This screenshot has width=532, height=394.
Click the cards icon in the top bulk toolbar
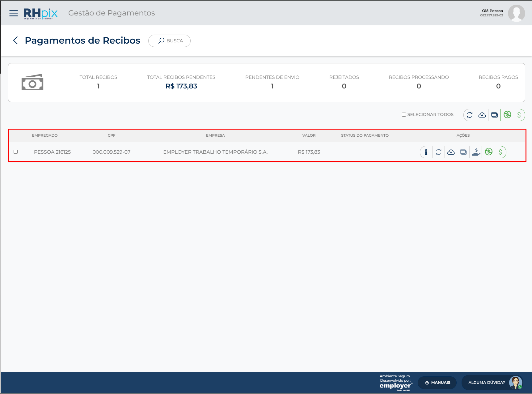[494, 115]
